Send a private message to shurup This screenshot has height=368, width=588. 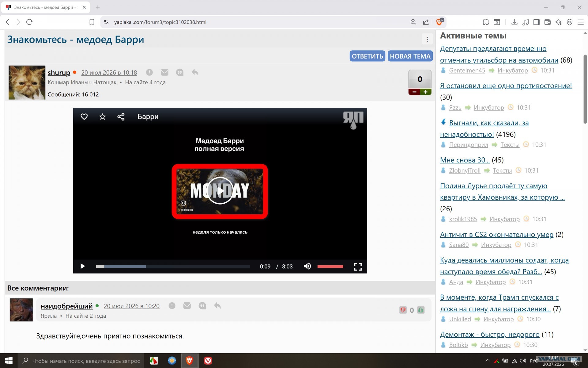click(x=164, y=72)
